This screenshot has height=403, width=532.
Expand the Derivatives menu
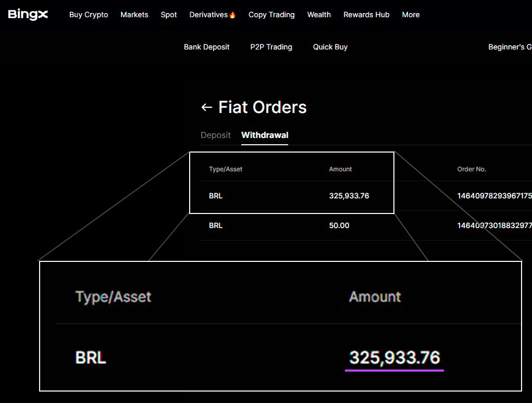click(208, 15)
